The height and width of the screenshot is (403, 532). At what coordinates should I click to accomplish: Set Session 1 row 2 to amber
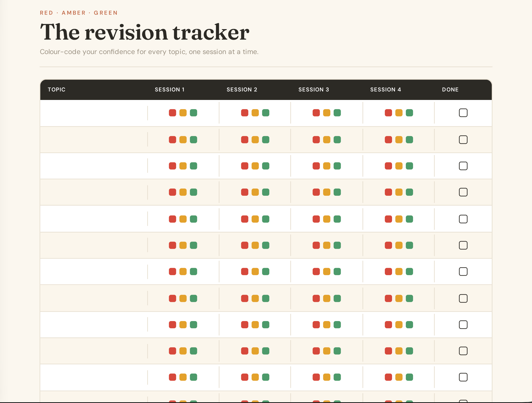point(183,140)
